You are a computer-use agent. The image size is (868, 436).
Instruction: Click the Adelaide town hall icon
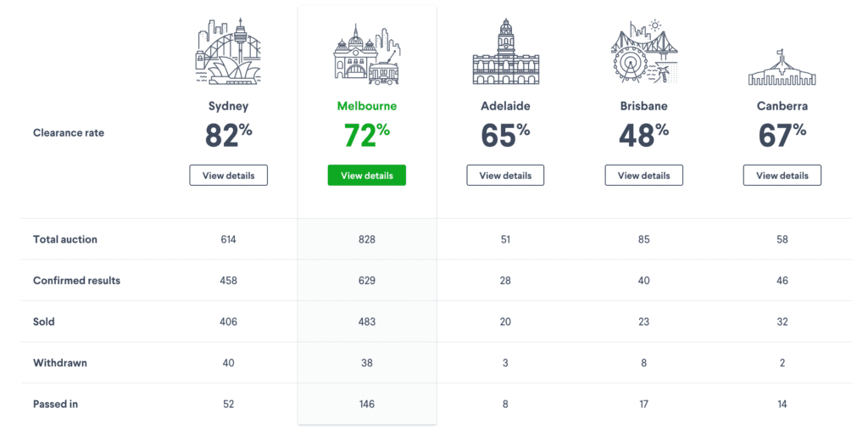[505, 52]
